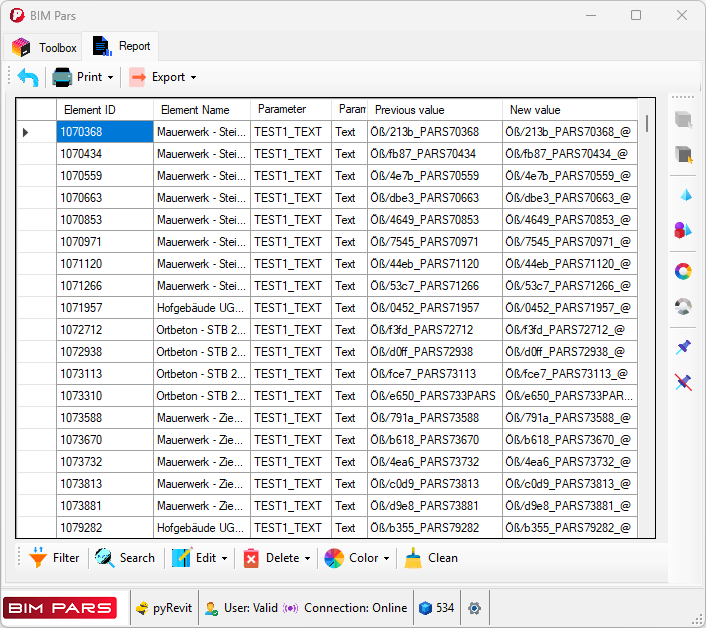Open settings gear in status bar
This screenshot has width=706, height=628.
474,608
